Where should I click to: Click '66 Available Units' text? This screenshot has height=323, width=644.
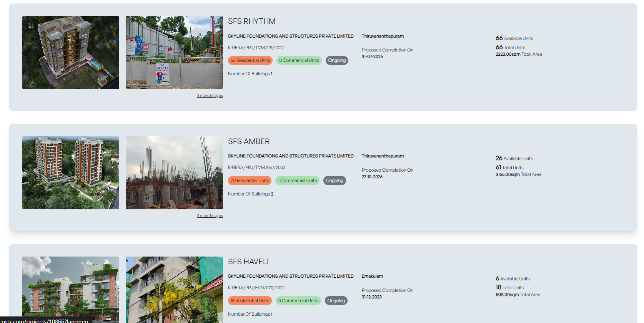pyautogui.click(x=514, y=38)
